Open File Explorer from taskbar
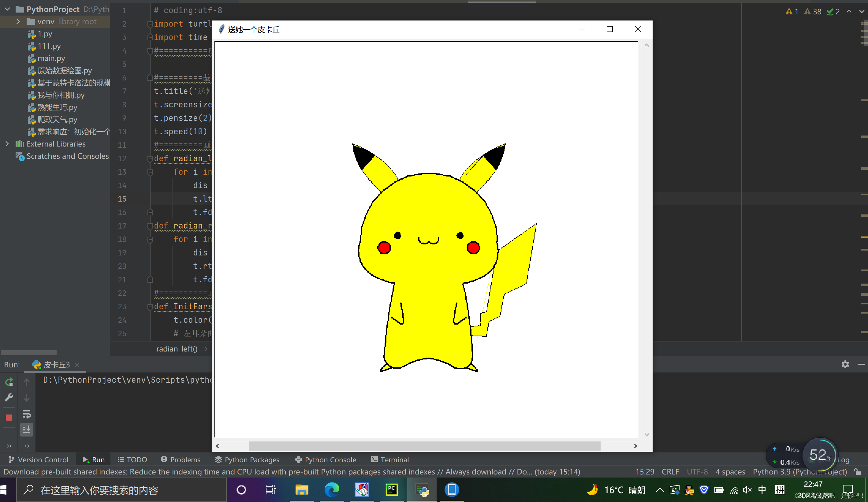Viewport: 868px width, 502px height. click(301, 489)
